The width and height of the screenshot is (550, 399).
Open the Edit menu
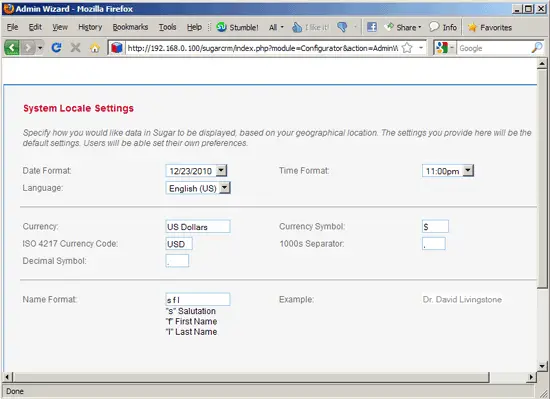(35, 27)
